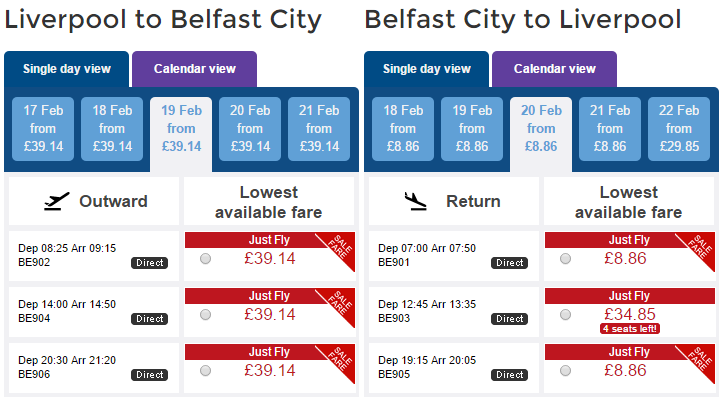This screenshot has width=726, height=400.
Task: Pick 17 Feb outbound date from £39.14
Action: click(43, 129)
